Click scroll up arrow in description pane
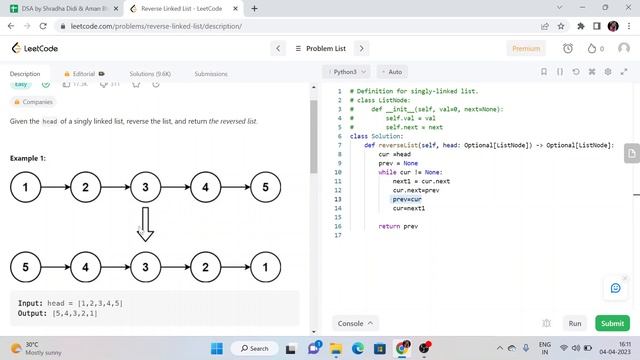The height and width of the screenshot is (360, 640). (313, 87)
